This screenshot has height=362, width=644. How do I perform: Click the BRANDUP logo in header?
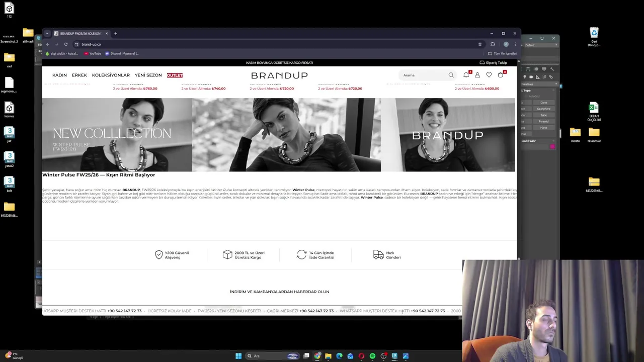(x=279, y=75)
